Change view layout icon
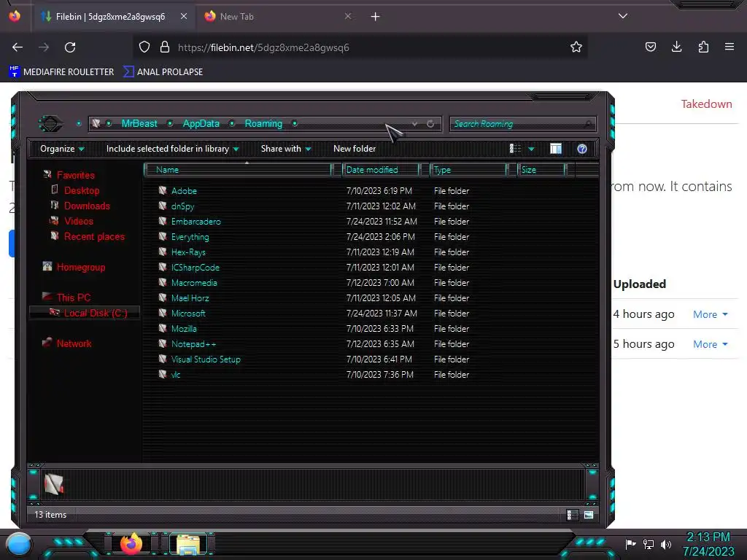 [x=515, y=149]
